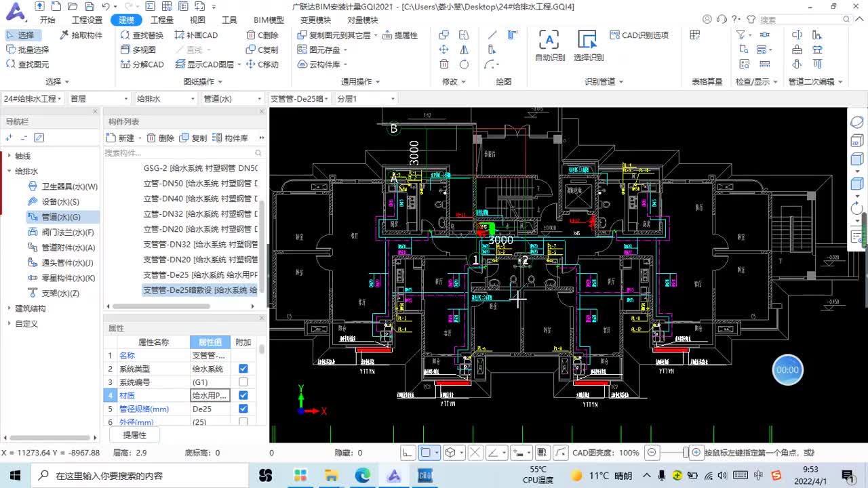868x488 pixels.
Task: Decrease CAD brightness with minus button
Action: (652, 453)
